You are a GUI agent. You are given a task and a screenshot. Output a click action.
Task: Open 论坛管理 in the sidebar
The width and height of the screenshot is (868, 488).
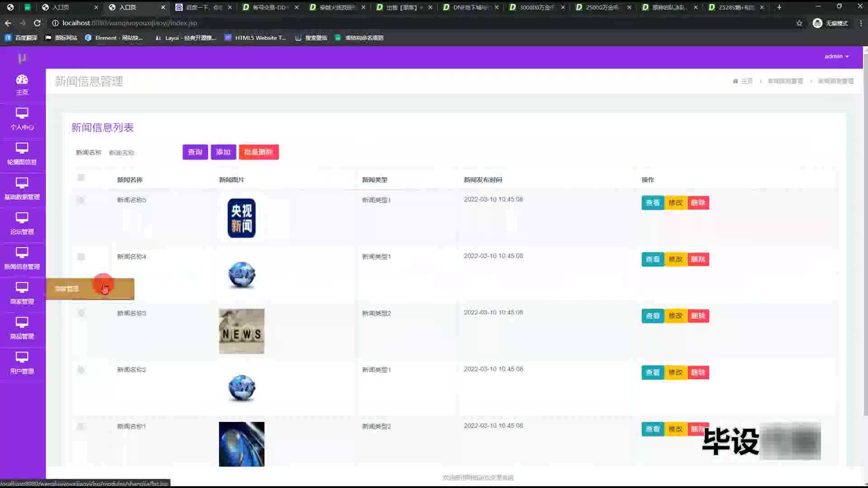[22, 224]
